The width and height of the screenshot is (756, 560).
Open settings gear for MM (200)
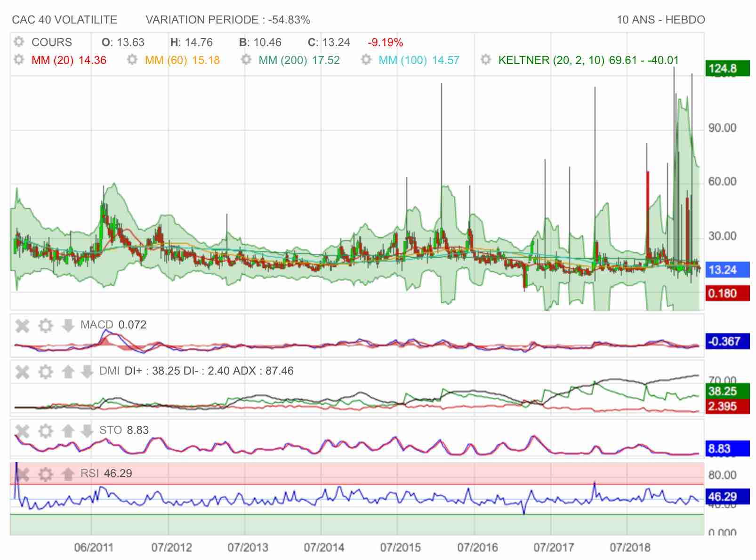(x=246, y=60)
